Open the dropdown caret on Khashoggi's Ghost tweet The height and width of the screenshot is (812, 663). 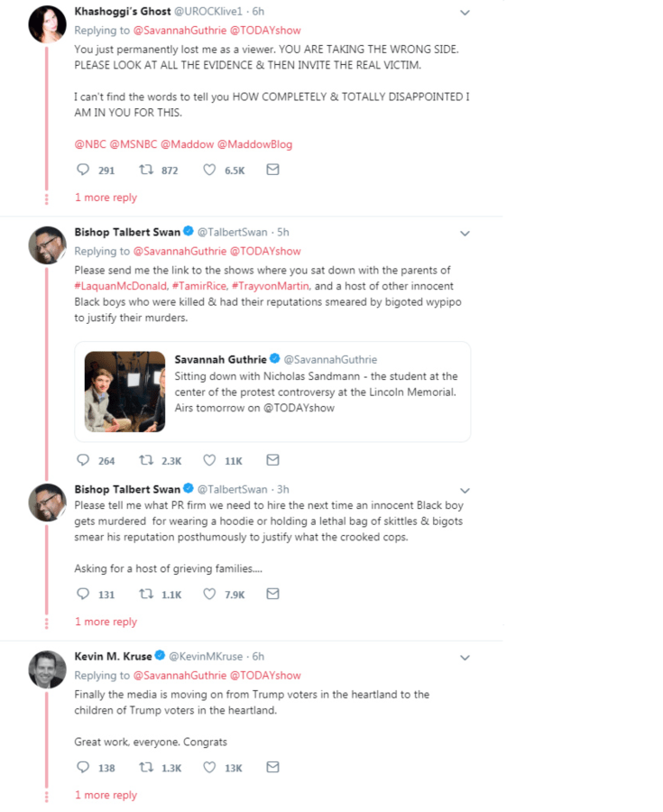[x=465, y=13]
